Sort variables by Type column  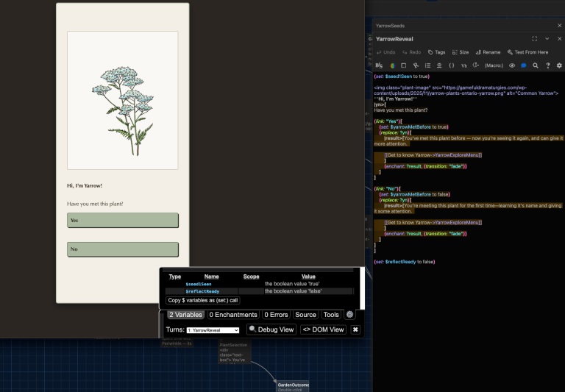[175, 277]
